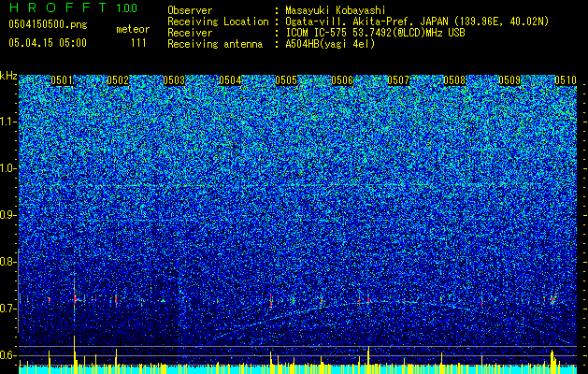Image resolution: width=588 pixels, height=374 pixels.
Task: Click the 0510 time marker
Action: click(x=566, y=80)
